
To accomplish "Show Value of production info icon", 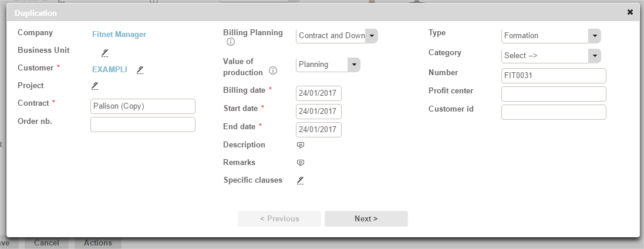I will 273,72.
